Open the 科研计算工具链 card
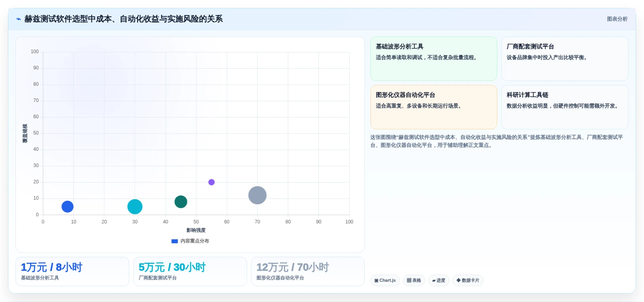 click(565, 107)
